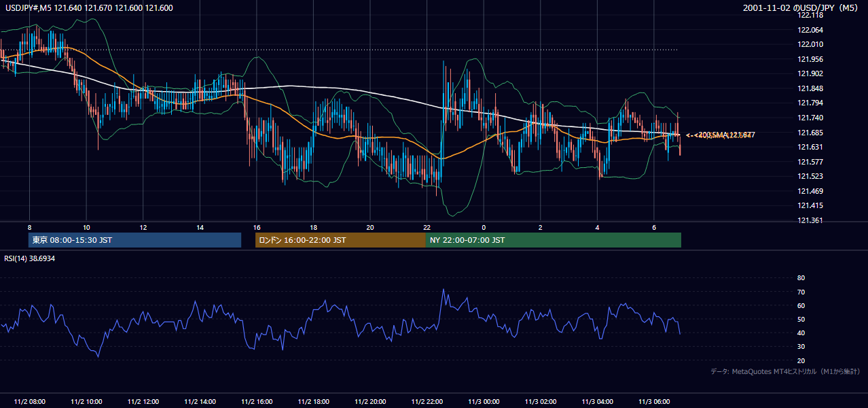This screenshot has width=868, height=408.
Task: Click the RSI 50 level label
Action: [x=801, y=319]
